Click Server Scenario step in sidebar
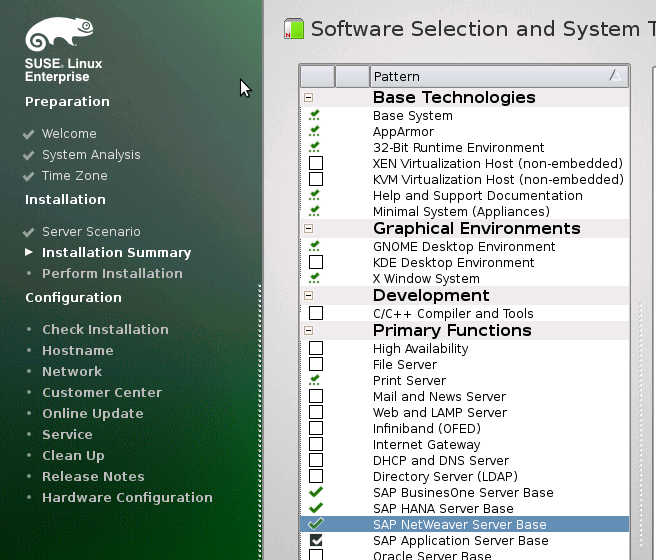This screenshot has width=656, height=560. 91,232
